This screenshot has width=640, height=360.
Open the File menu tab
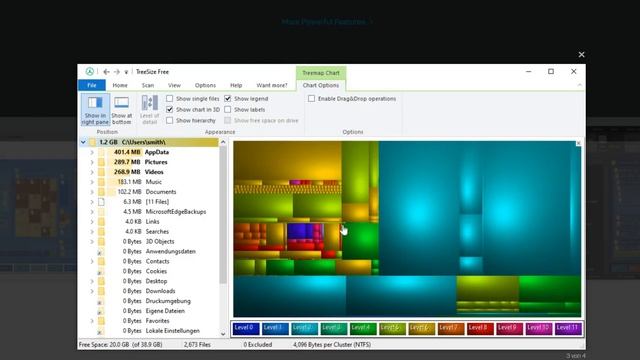click(92, 85)
